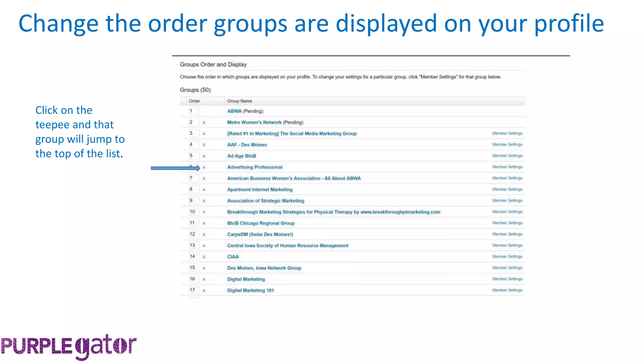Open Central Iowa Society of Human Resource Management
644x362 pixels.
tap(288, 246)
